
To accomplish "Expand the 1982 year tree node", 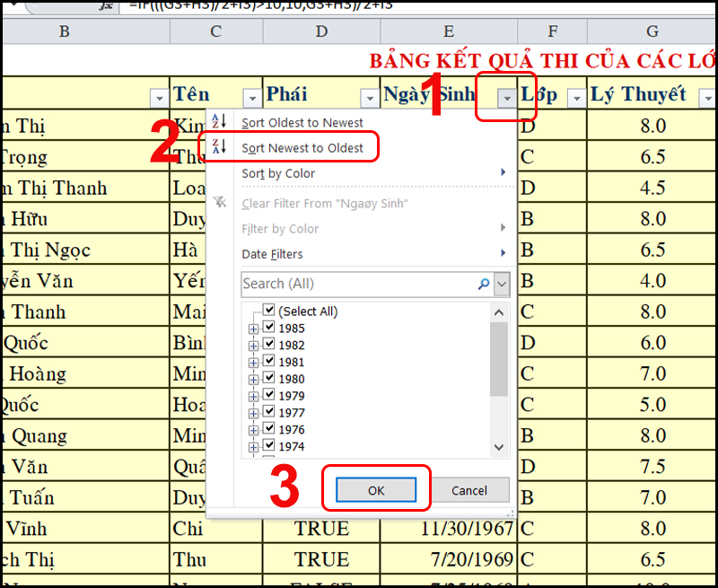I will pos(253,345).
